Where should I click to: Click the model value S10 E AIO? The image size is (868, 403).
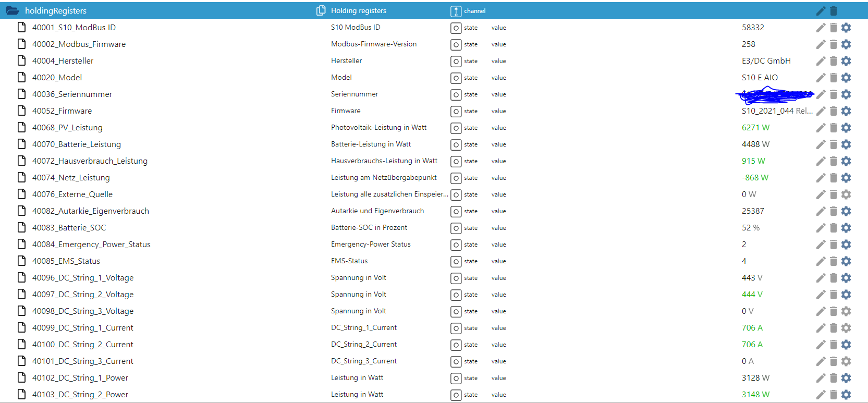click(x=760, y=78)
